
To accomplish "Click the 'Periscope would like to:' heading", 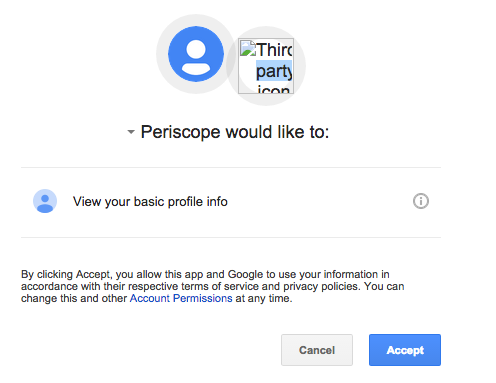I will 235,132.
